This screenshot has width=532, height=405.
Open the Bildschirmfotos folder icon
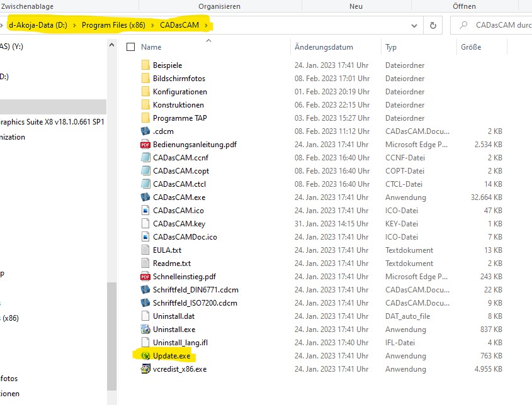145,78
